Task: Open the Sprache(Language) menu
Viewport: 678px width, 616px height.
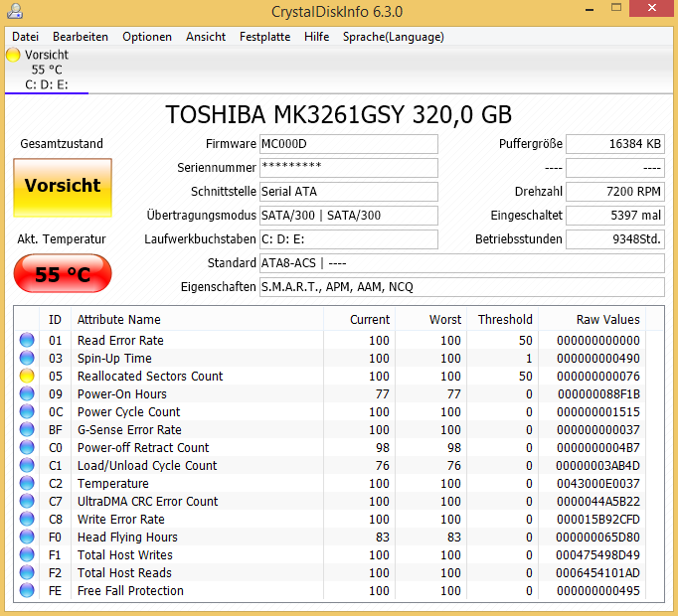Action: tap(394, 37)
